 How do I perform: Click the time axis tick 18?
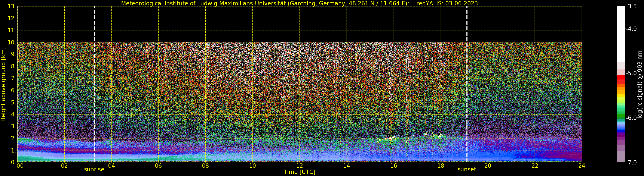(x=441, y=166)
